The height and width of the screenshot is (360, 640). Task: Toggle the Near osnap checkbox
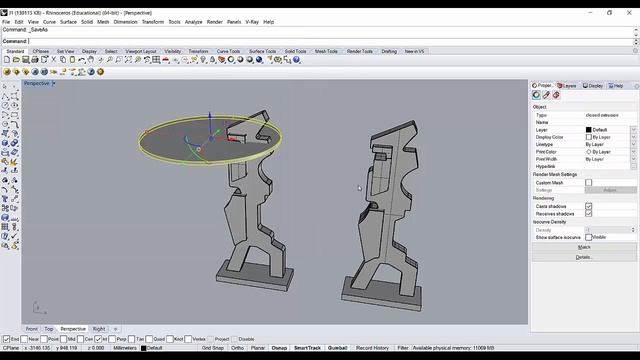point(24,339)
